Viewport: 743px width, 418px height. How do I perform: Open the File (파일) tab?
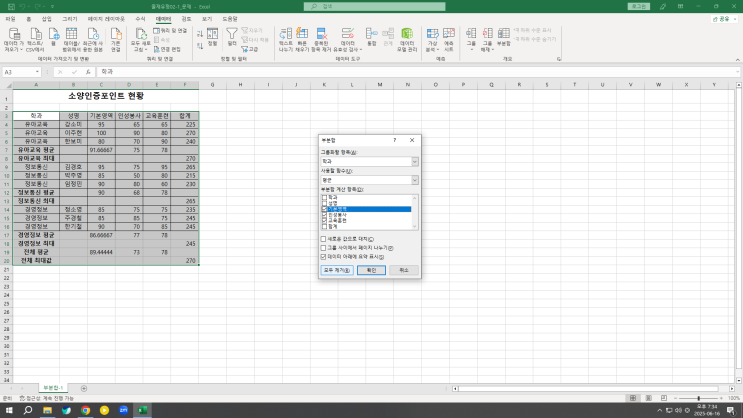10,19
